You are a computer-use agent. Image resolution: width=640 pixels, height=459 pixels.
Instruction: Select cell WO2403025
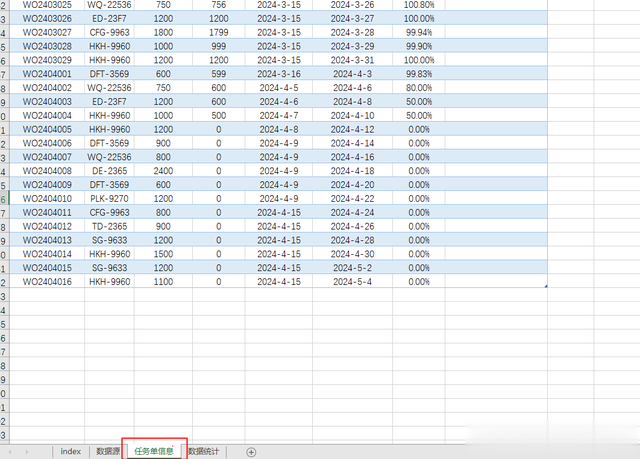pos(47,5)
